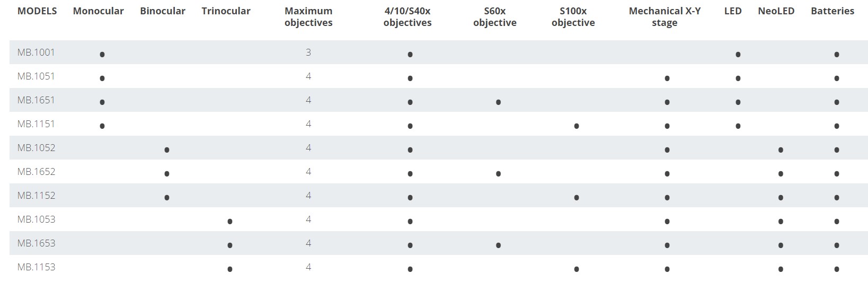The image size is (868, 282).
Task: Click the LED dot for MB.1051
Action: pos(738,78)
